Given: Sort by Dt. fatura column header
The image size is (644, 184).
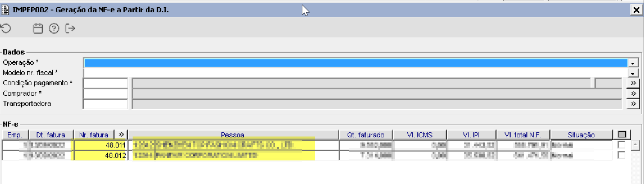Looking at the screenshot, I should 50,135.
